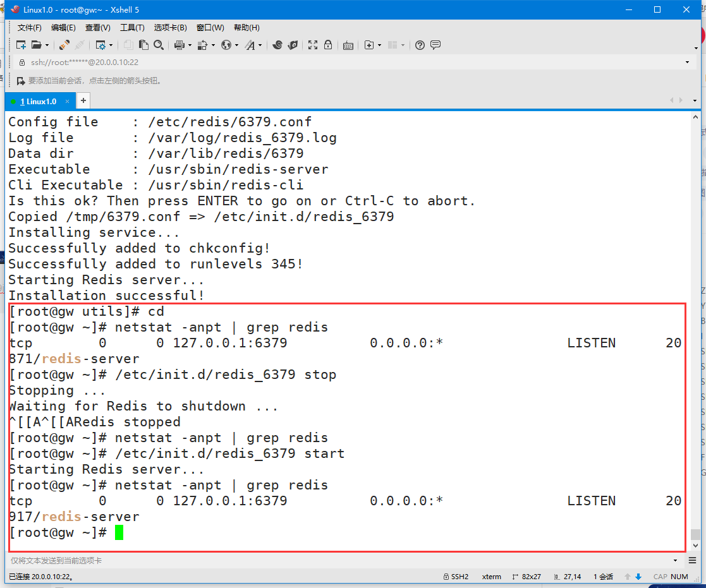The height and width of the screenshot is (588, 706).
Task: Click the Disconnect icon in toolbar
Action: 80,45
